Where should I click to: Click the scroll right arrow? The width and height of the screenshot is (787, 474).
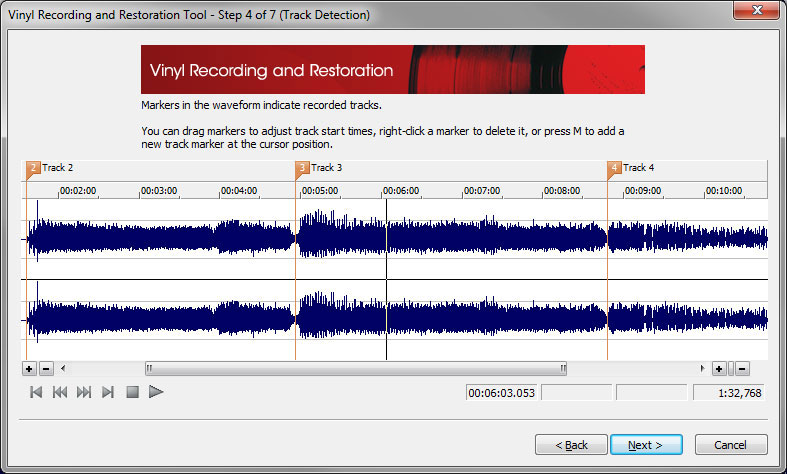[702, 369]
